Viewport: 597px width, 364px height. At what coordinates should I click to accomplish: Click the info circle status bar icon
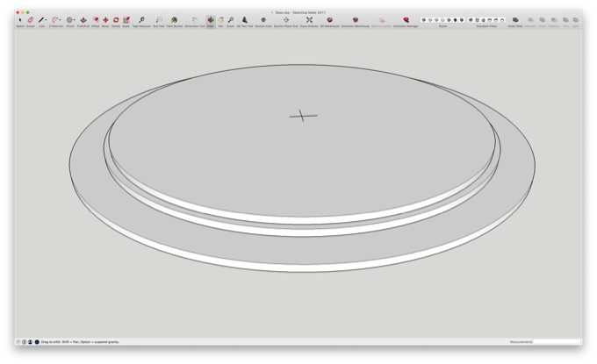pyautogui.click(x=24, y=342)
